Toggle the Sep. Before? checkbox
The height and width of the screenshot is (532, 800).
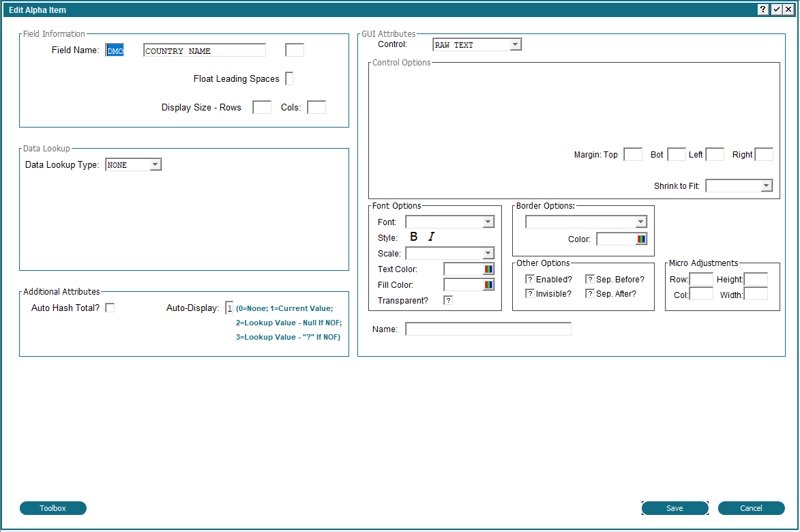tap(590, 279)
